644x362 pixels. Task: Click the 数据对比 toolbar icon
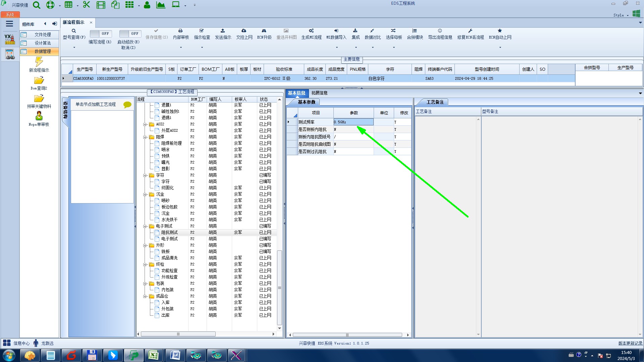(x=372, y=31)
